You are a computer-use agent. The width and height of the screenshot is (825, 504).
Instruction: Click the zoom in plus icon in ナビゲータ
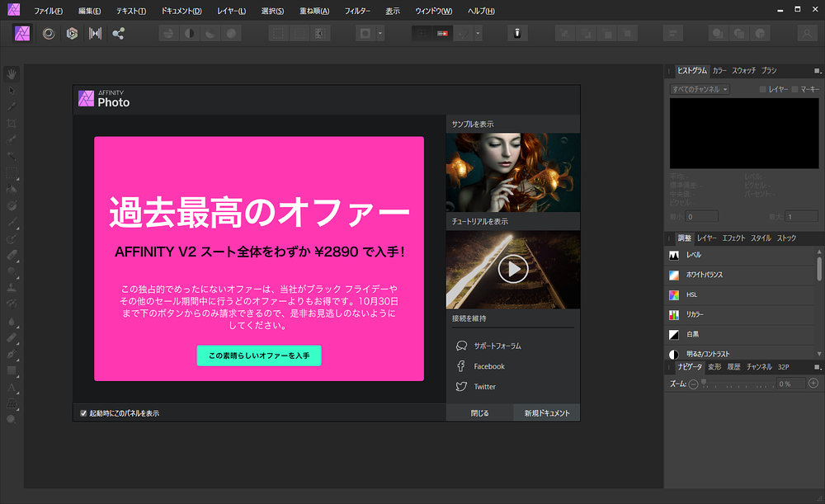click(813, 384)
